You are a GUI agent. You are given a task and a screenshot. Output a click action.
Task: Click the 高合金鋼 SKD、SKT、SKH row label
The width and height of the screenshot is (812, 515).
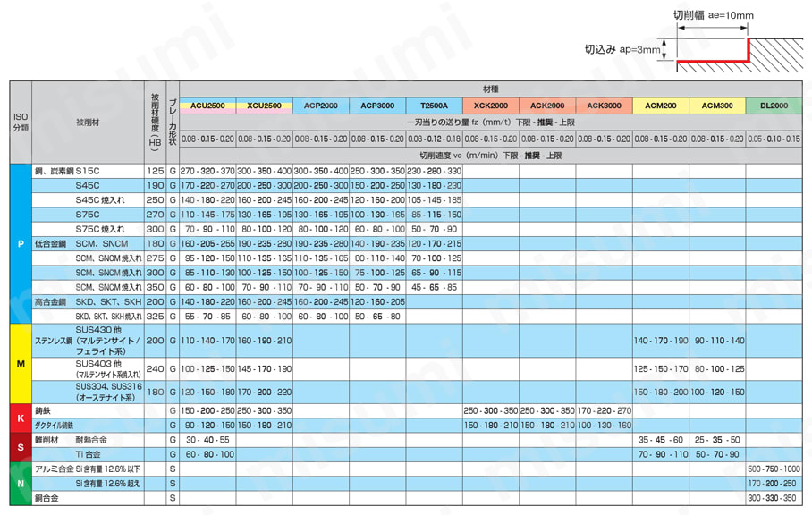point(88,301)
